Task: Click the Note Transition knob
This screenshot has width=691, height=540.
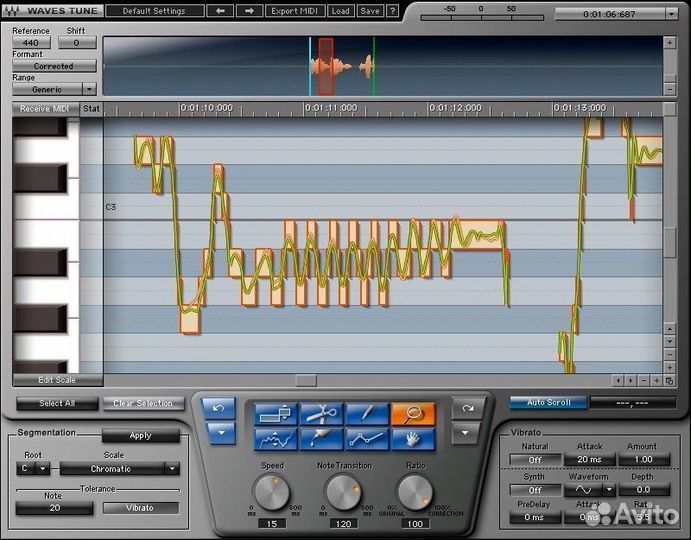Action: pyautogui.click(x=343, y=492)
